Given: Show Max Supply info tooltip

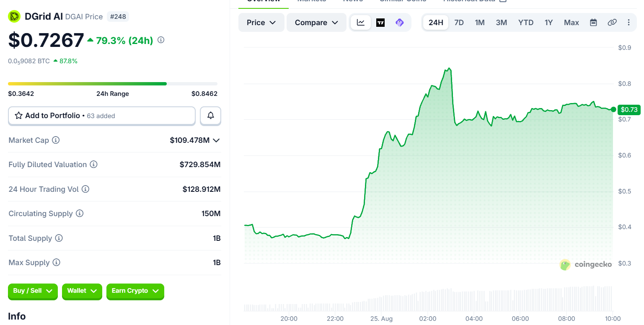Looking at the screenshot, I should [57, 263].
